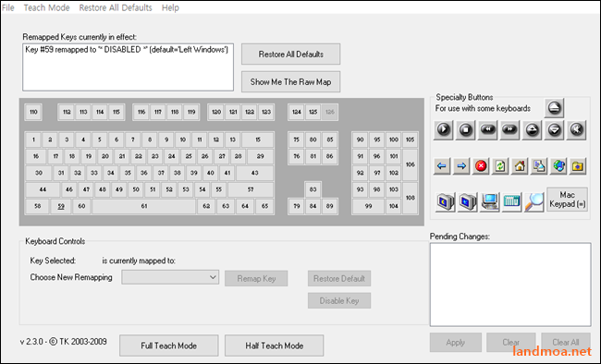This screenshot has width=601, height=364.
Task: Select the mute speaker specialty button
Action: 576,130
